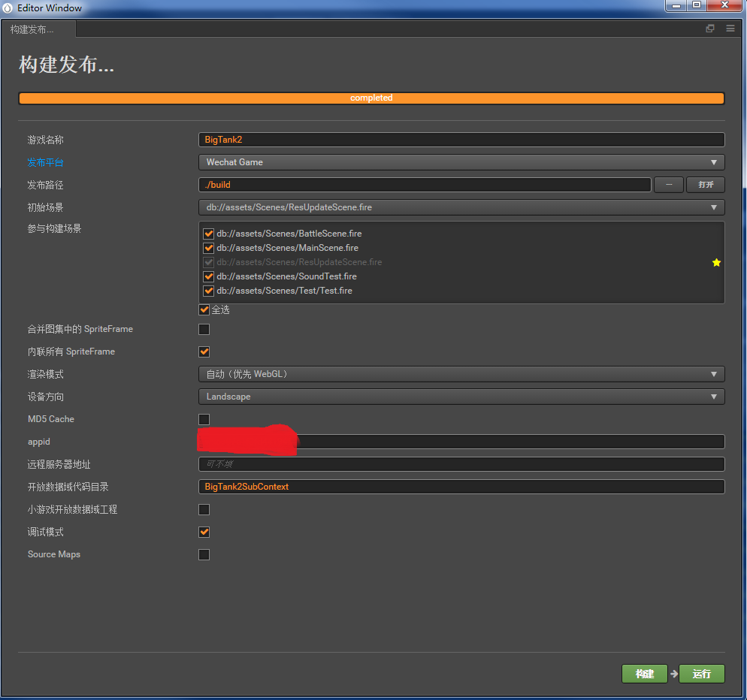Open the panel hamburger menu icon
The image size is (747, 700).
[x=730, y=29]
